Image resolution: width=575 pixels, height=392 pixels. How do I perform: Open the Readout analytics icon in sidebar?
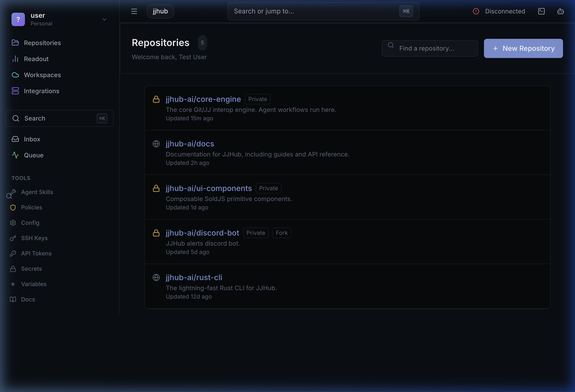click(15, 59)
